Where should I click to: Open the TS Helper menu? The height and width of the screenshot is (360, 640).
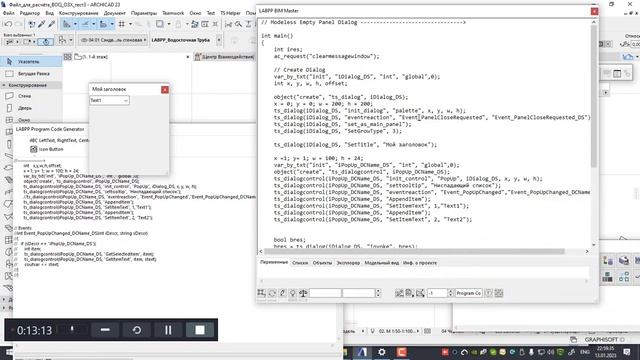pyautogui.click(x=230, y=13)
